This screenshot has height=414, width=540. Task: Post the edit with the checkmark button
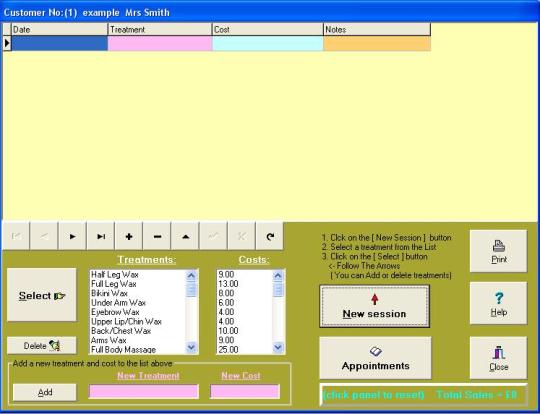tap(214, 236)
